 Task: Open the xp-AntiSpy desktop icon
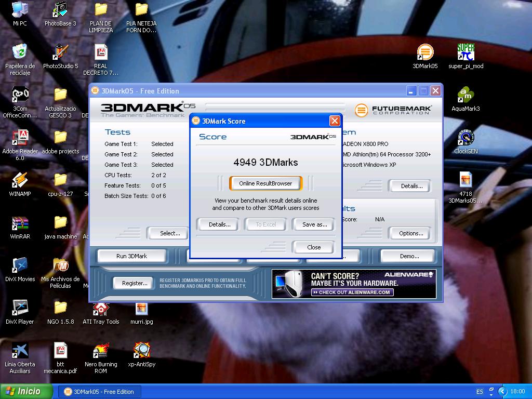tap(141, 351)
